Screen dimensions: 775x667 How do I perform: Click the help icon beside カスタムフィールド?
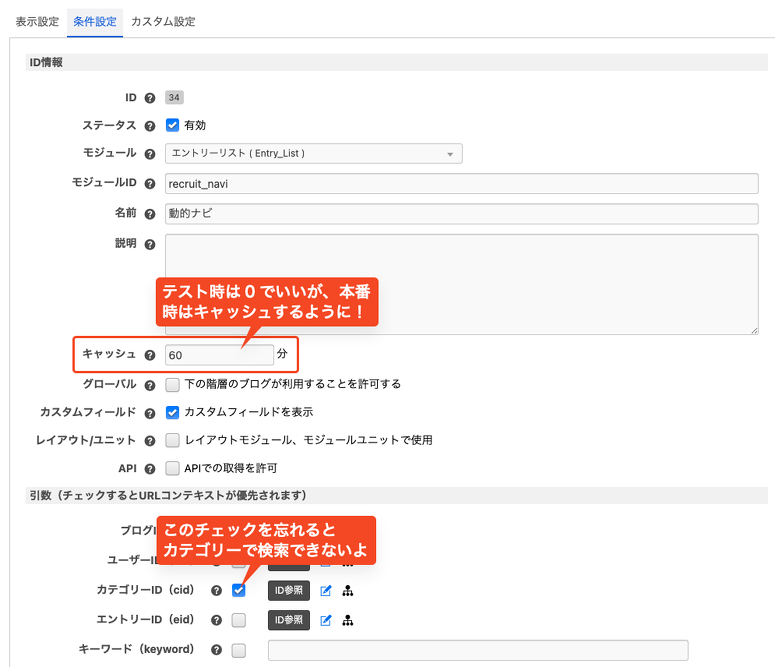pos(150,412)
